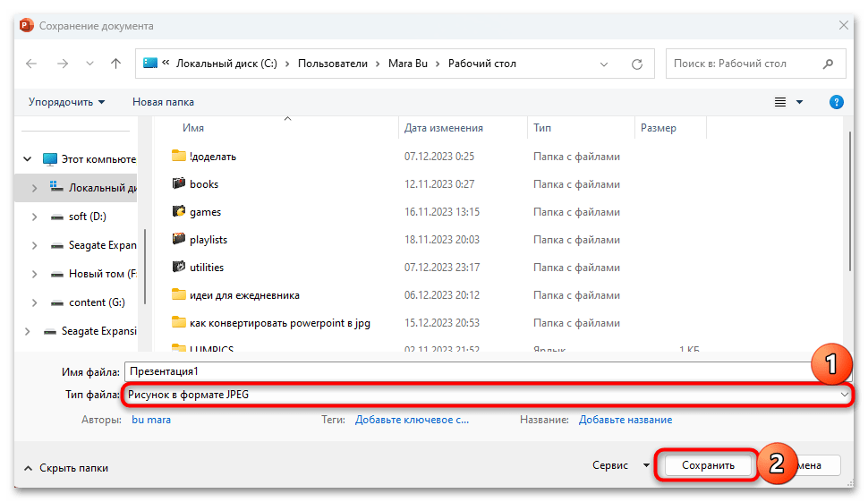Image resolution: width=868 pixels, height=502 pixels.
Task: Select Mara Bu in breadcrumb path
Action: [x=408, y=64]
